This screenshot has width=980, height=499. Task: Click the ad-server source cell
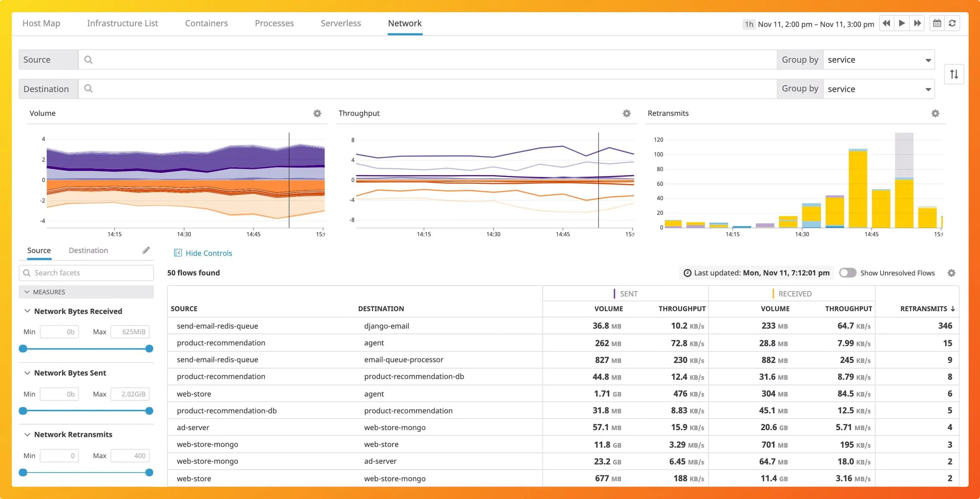(193, 427)
